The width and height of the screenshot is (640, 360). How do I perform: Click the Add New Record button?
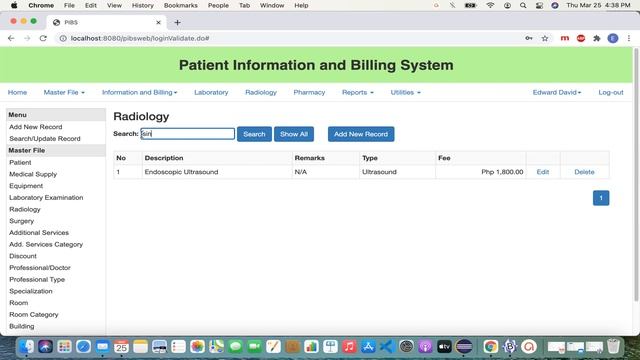361,134
